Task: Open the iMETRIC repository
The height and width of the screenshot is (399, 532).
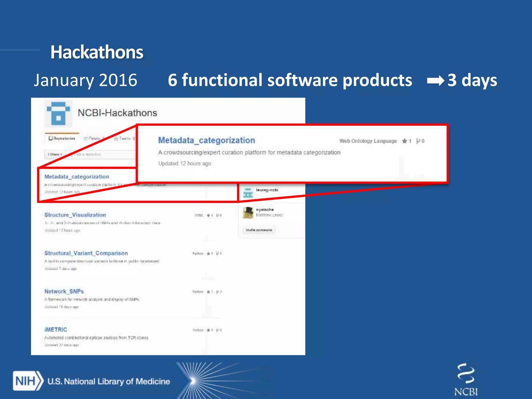Action: tap(56, 330)
